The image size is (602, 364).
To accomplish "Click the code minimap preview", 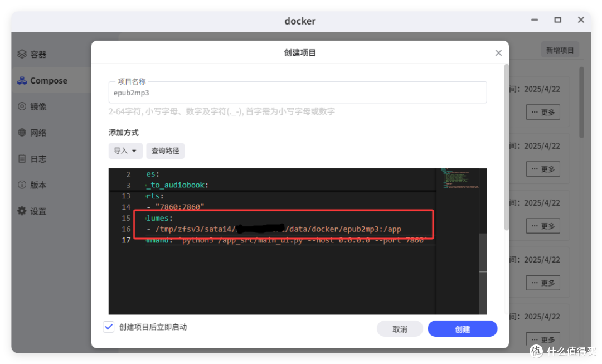I will point(459,178).
